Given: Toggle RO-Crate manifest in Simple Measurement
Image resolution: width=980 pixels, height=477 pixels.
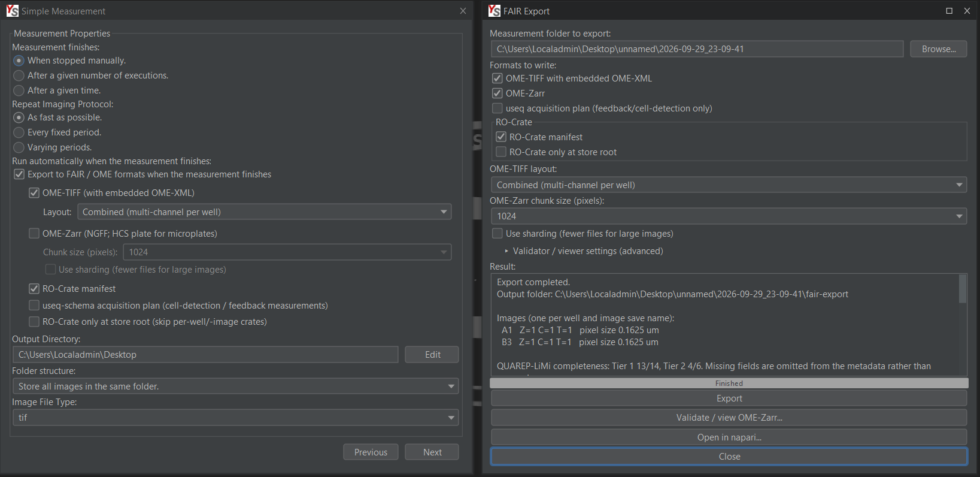Looking at the screenshot, I should tap(34, 289).
